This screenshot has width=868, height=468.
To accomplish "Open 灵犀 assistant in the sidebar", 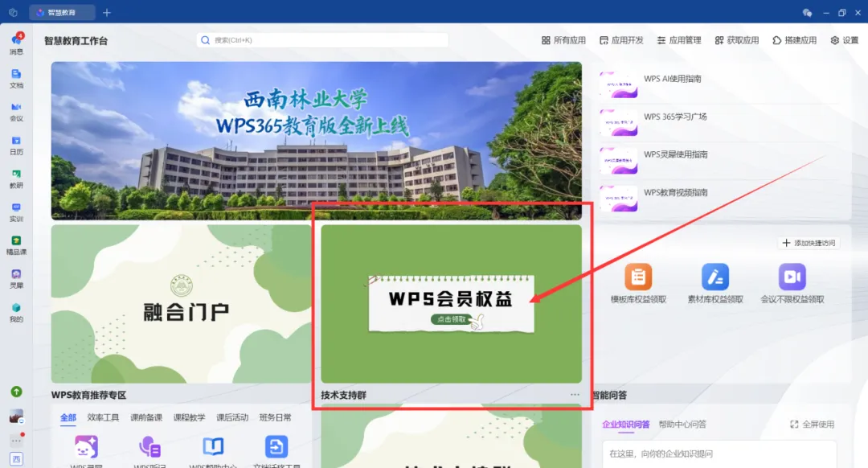I will point(17,278).
